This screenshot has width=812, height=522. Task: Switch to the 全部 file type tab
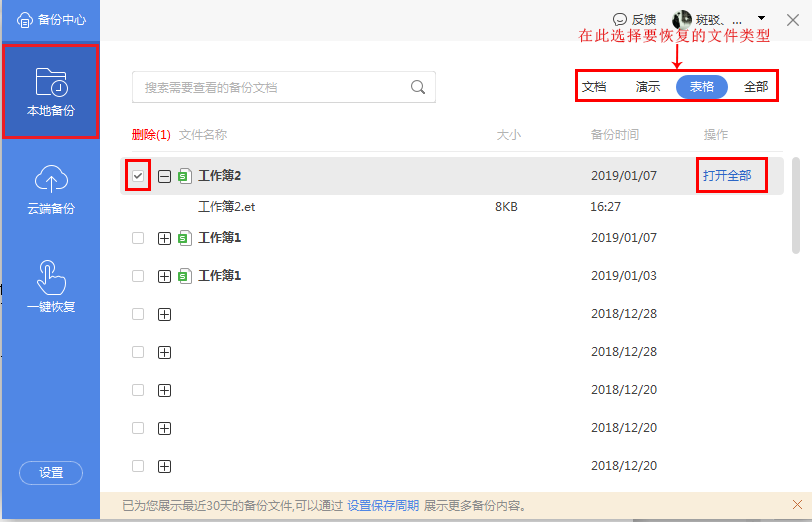point(756,86)
